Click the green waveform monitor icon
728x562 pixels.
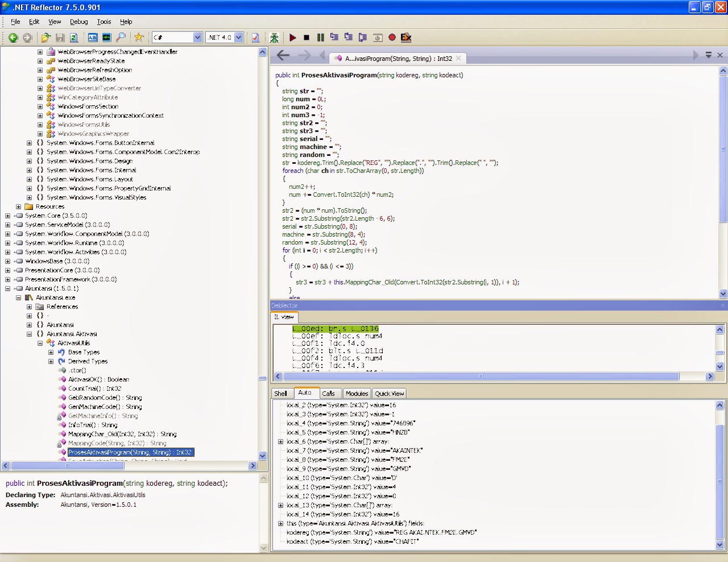106,38
